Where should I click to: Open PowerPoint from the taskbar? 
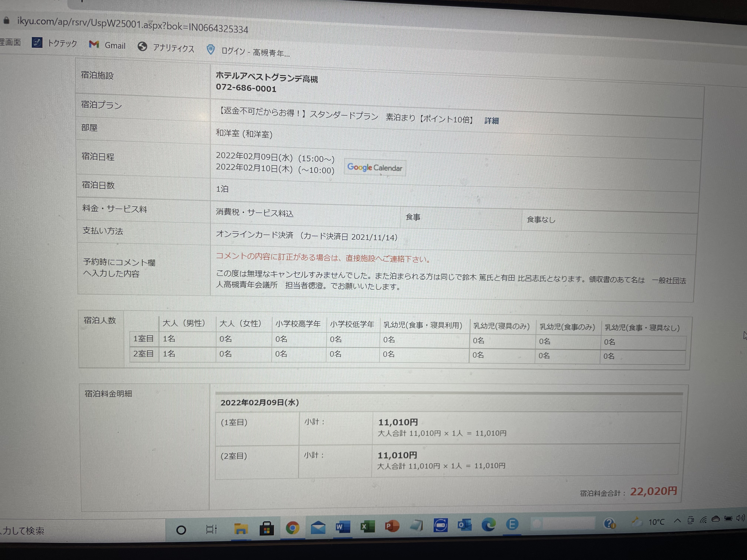[x=392, y=526]
